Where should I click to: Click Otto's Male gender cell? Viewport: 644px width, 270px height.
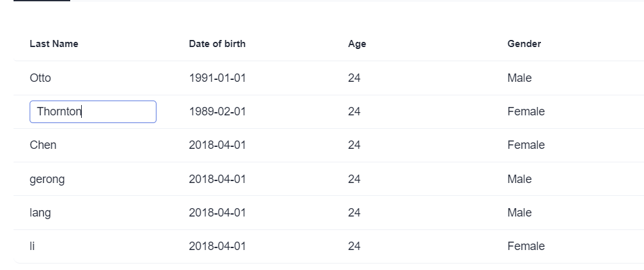520,78
